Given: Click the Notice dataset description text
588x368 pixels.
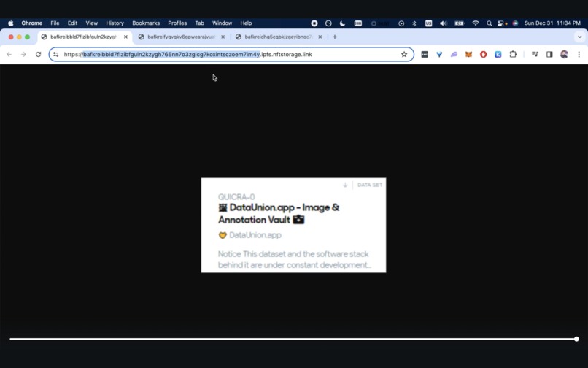Looking at the screenshot, I should [294, 259].
